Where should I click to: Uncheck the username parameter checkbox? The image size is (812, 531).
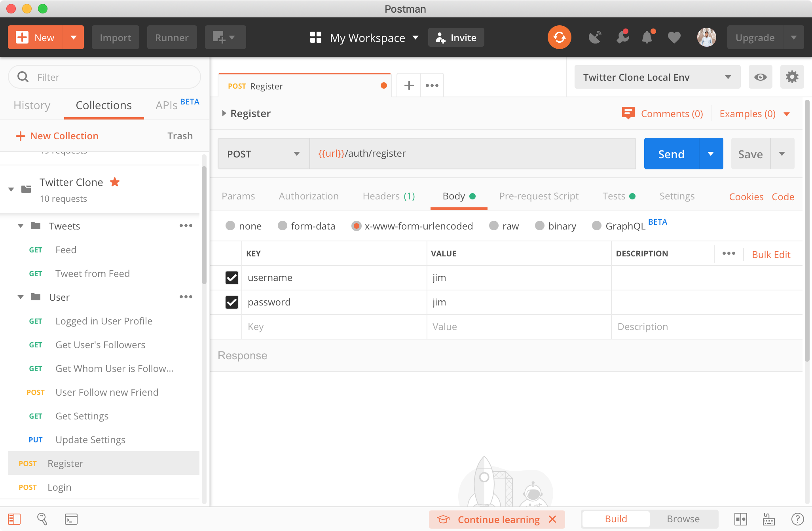click(x=232, y=278)
